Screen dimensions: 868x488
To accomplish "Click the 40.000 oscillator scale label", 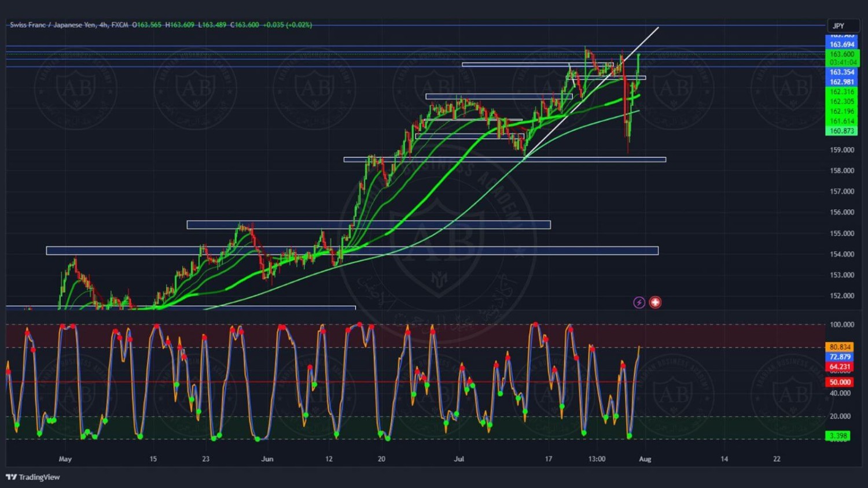I will tap(840, 393).
